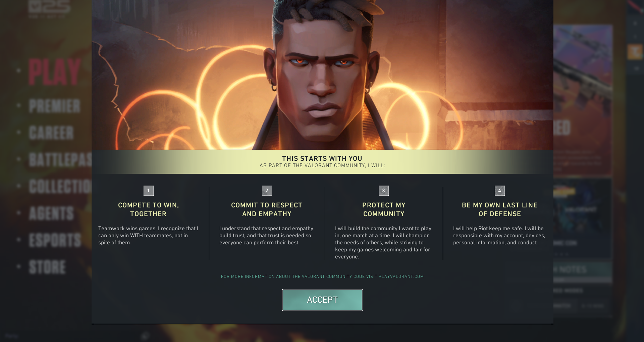
Task: Select ESPORTS in the side menu
Action: click(55, 240)
